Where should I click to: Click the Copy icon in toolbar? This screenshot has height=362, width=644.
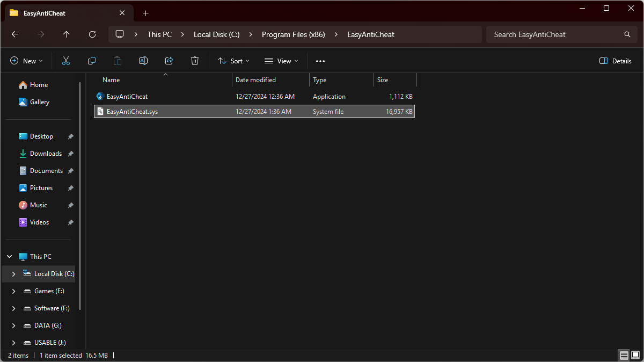point(92,61)
